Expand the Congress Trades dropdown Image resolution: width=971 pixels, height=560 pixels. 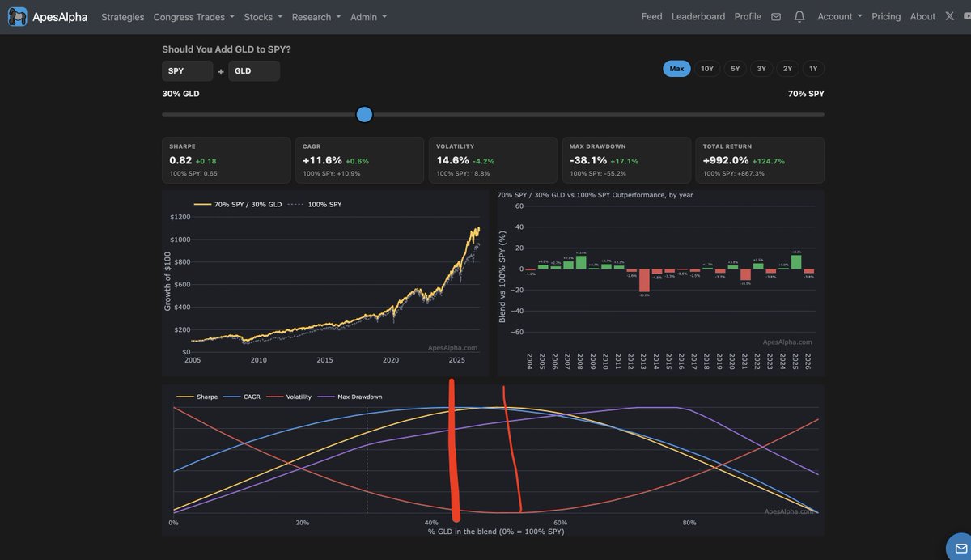pyautogui.click(x=193, y=16)
